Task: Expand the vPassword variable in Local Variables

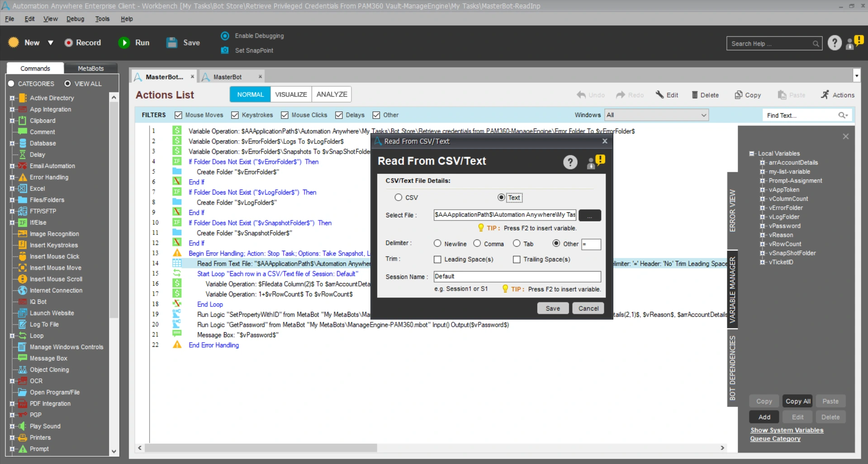Action: [764, 226]
